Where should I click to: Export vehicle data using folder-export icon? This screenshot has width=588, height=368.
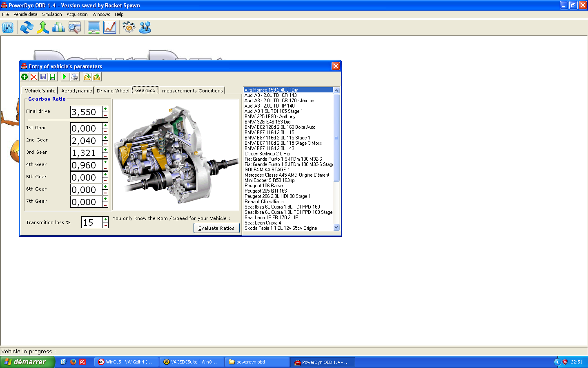97,77
